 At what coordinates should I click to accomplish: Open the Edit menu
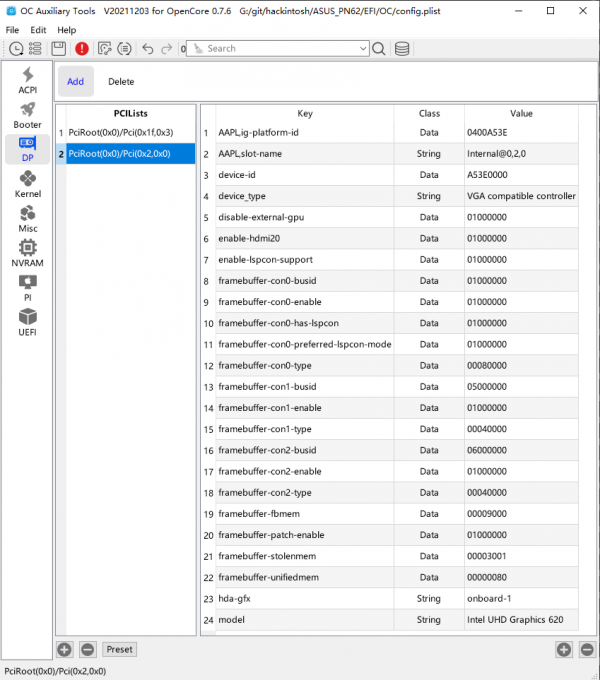pyautogui.click(x=38, y=30)
